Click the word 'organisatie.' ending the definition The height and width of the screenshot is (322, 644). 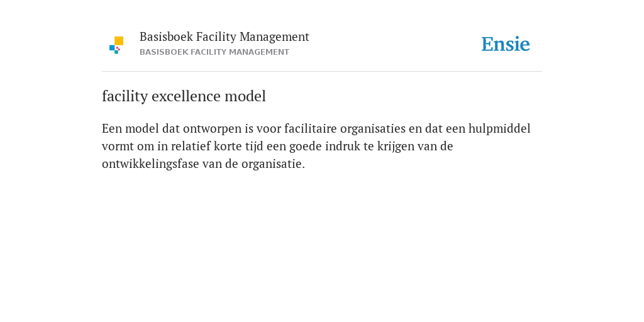pos(273,164)
